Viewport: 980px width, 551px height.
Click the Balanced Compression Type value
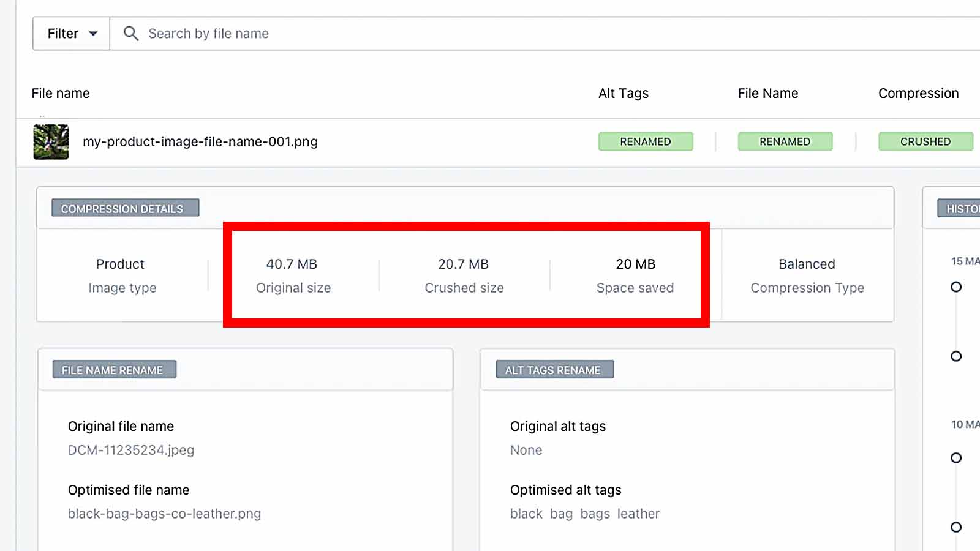point(806,264)
